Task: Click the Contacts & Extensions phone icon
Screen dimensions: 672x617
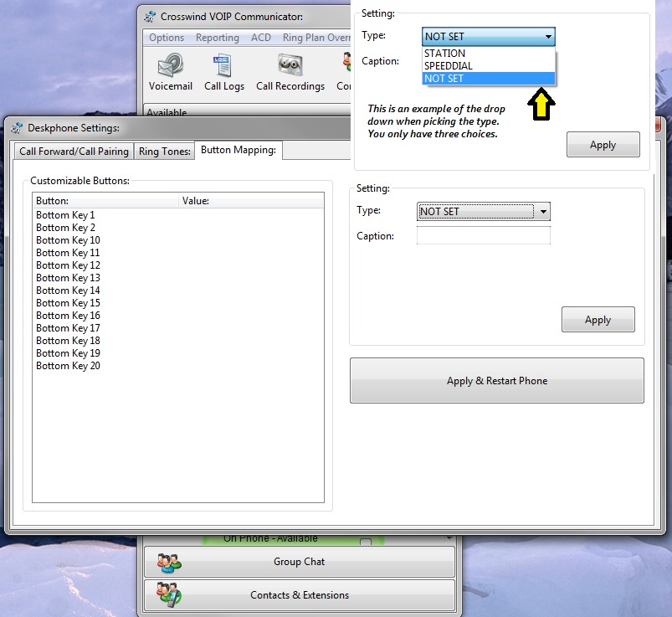Action: (170, 595)
